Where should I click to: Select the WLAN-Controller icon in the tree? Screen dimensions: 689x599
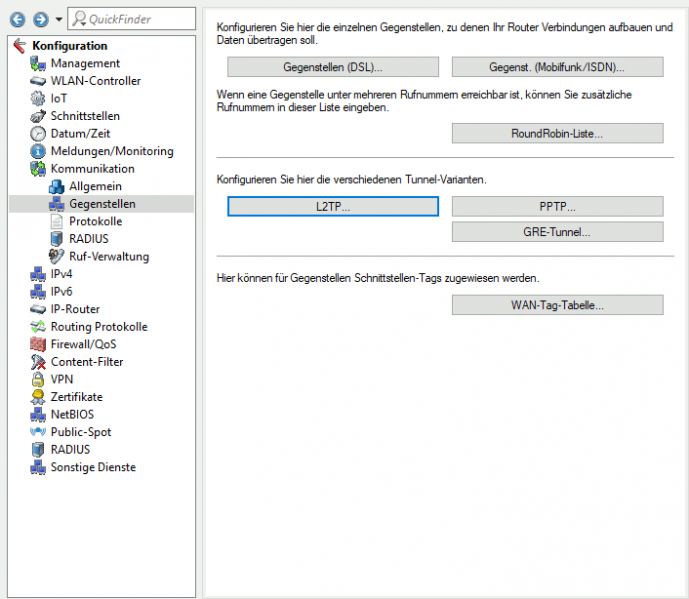tap(38, 81)
